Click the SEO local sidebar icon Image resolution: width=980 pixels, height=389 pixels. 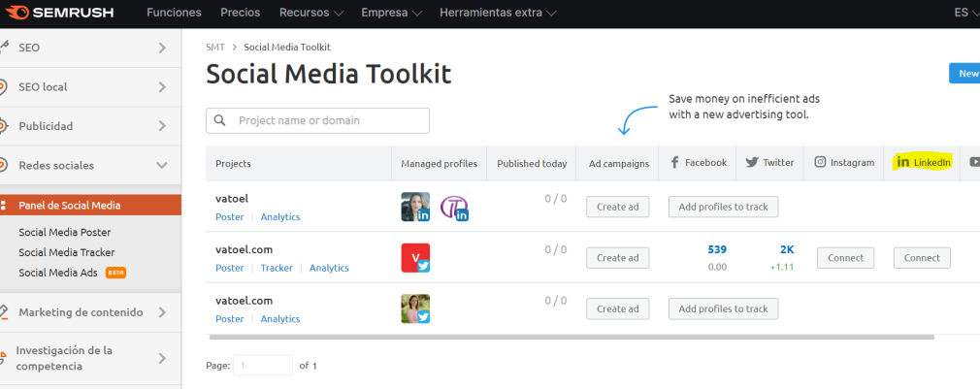(x=4, y=86)
